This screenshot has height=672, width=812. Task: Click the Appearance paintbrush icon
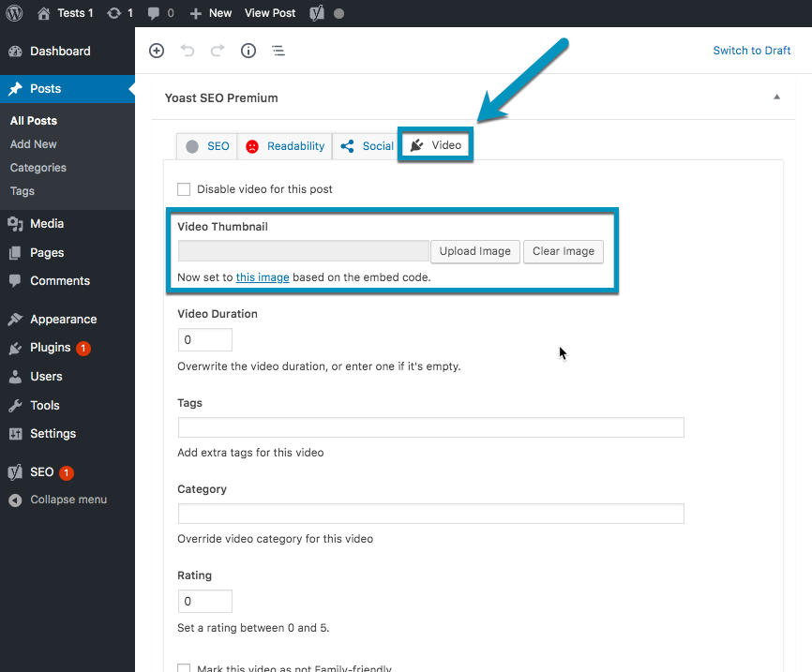pos(16,319)
